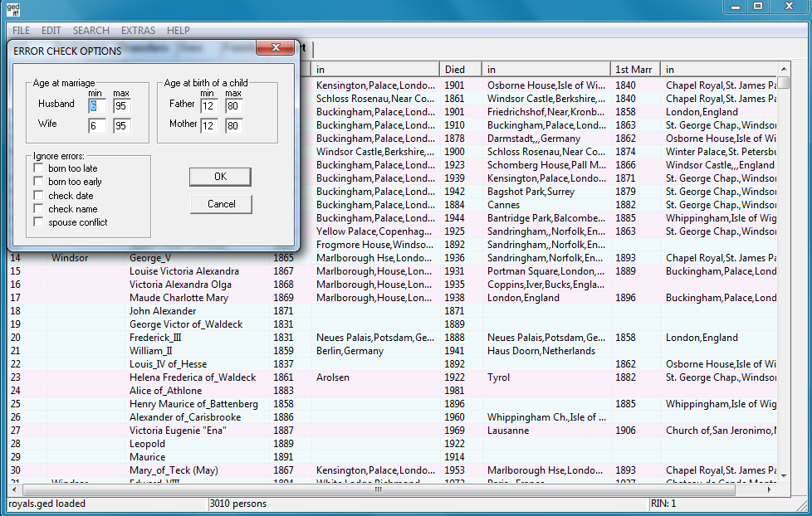Select the Wife minimum marriage age field
812x516 pixels.
point(97,126)
